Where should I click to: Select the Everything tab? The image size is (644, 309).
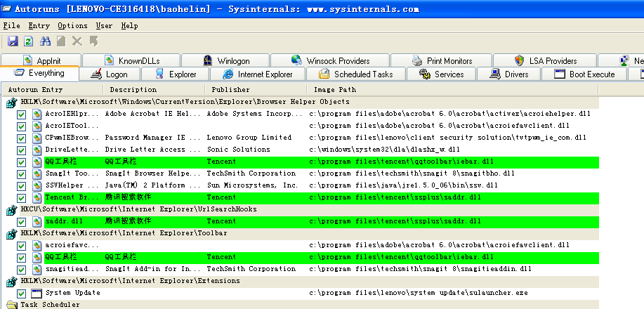click(39, 73)
